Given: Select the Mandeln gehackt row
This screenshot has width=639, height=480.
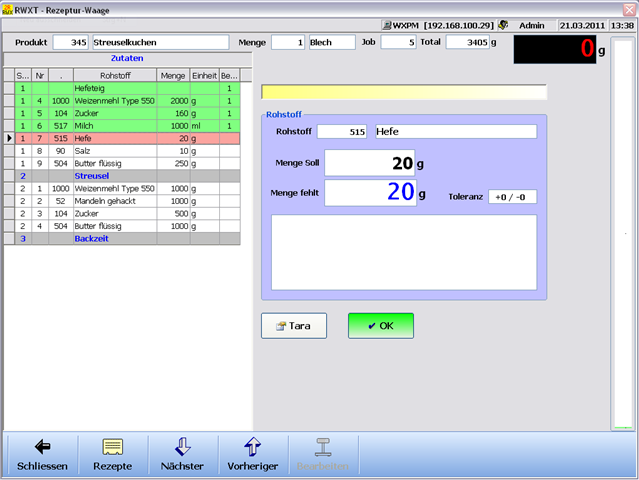Looking at the screenshot, I should coord(115,200).
